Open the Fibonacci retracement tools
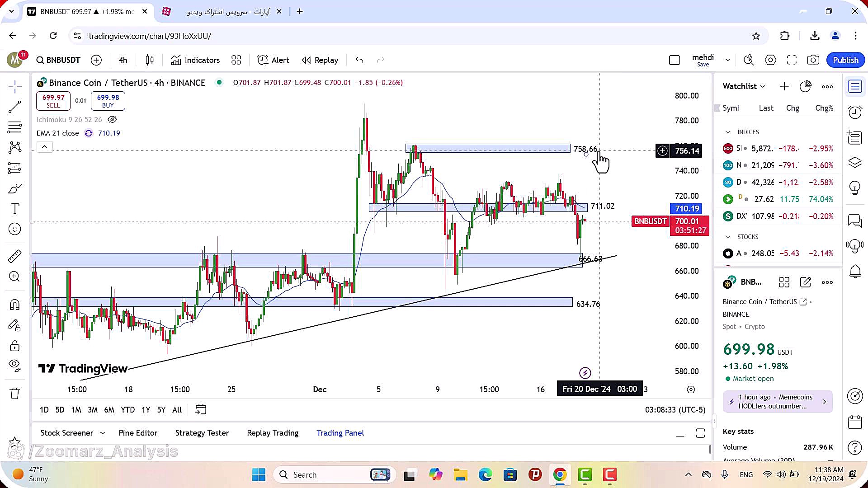 [14, 127]
